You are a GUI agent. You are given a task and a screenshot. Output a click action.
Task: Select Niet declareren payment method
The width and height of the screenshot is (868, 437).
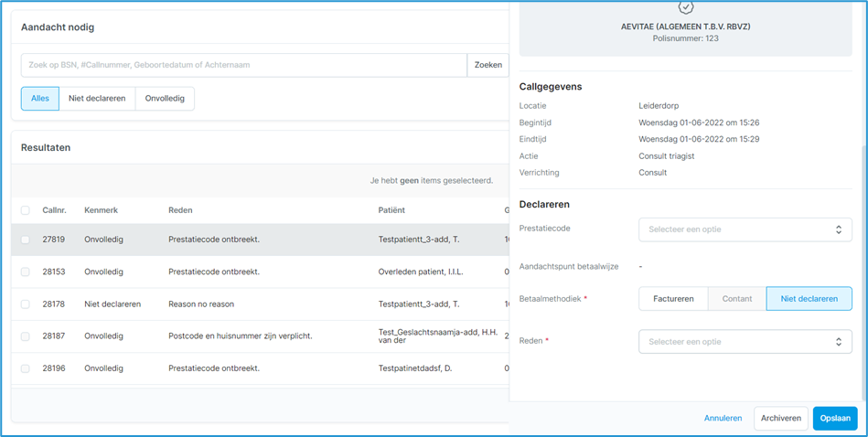click(809, 299)
